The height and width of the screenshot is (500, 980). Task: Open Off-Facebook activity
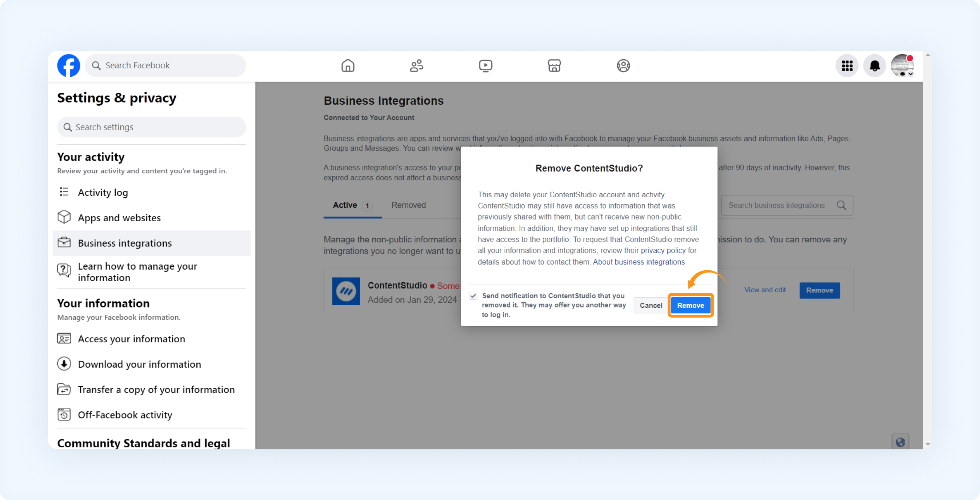151,415
